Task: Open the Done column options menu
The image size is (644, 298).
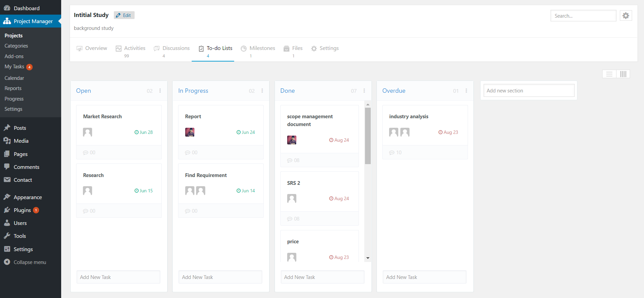Action: 364,91
